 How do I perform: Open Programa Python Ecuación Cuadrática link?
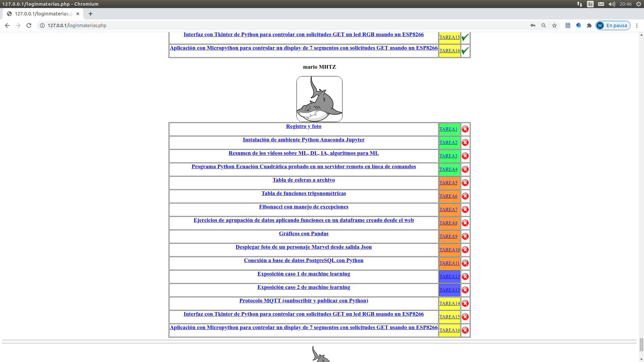[304, 167]
